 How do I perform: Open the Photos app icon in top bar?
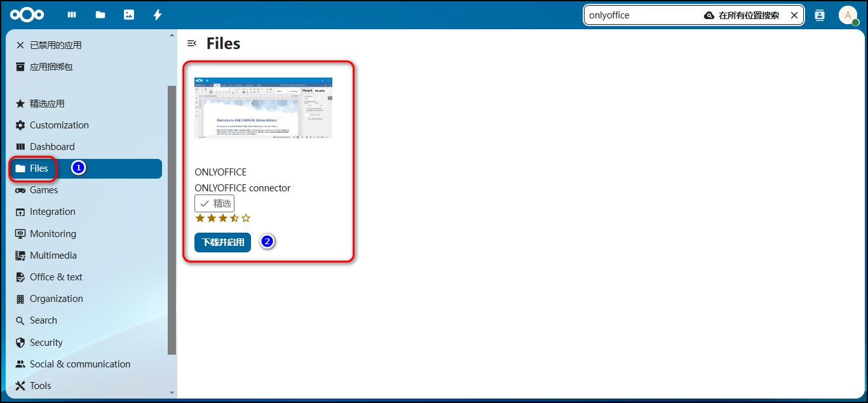(129, 15)
